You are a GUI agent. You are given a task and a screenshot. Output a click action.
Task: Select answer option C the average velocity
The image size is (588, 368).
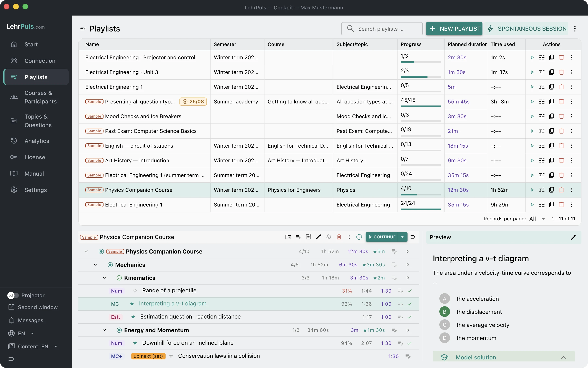[x=445, y=325]
